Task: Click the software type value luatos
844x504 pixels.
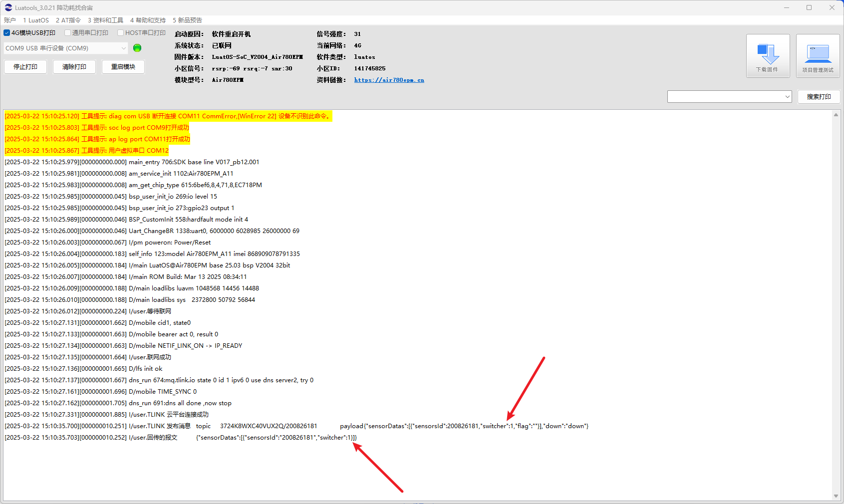Action: 364,57
